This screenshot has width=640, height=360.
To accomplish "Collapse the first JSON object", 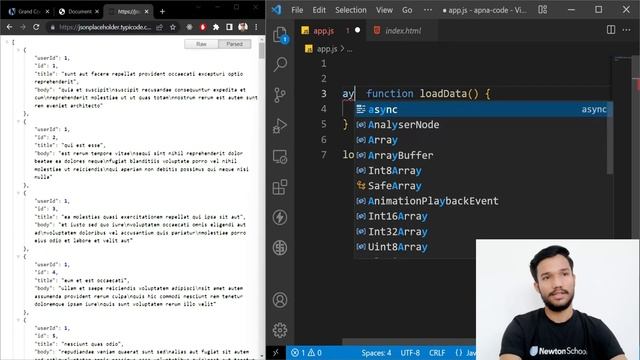I will tap(19, 50).
